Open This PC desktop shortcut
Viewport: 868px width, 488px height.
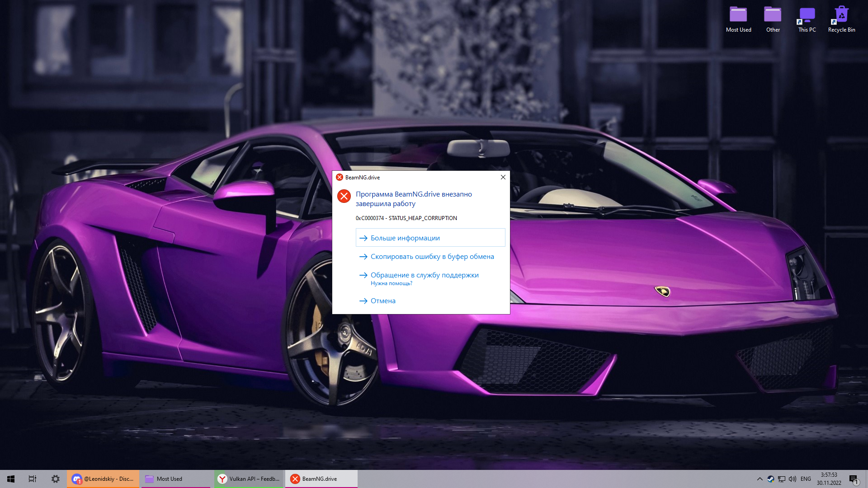tap(807, 19)
